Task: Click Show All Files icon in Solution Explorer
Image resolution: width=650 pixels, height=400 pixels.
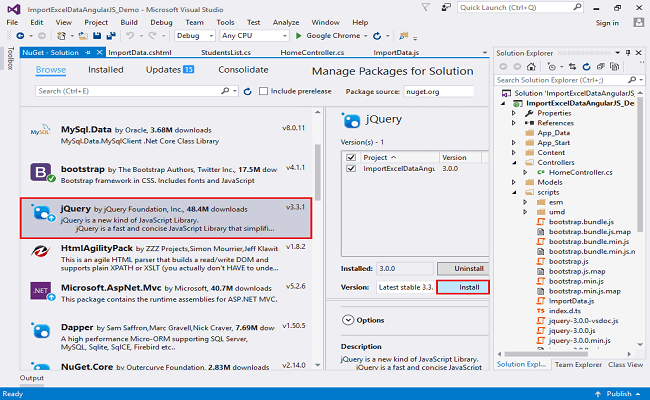Action: pyautogui.click(x=615, y=67)
